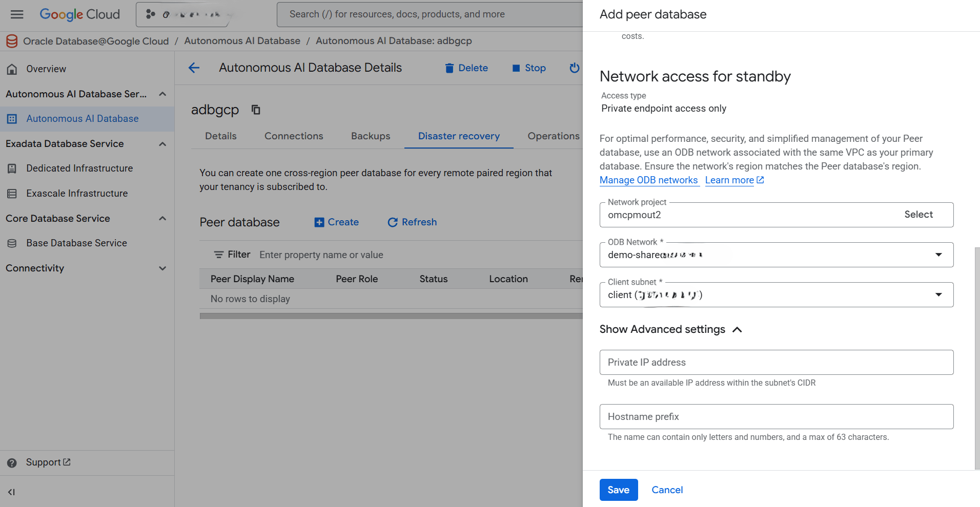This screenshot has height=507, width=980.
Task: Copy the database name adbgcp
Action: (255, 109)
